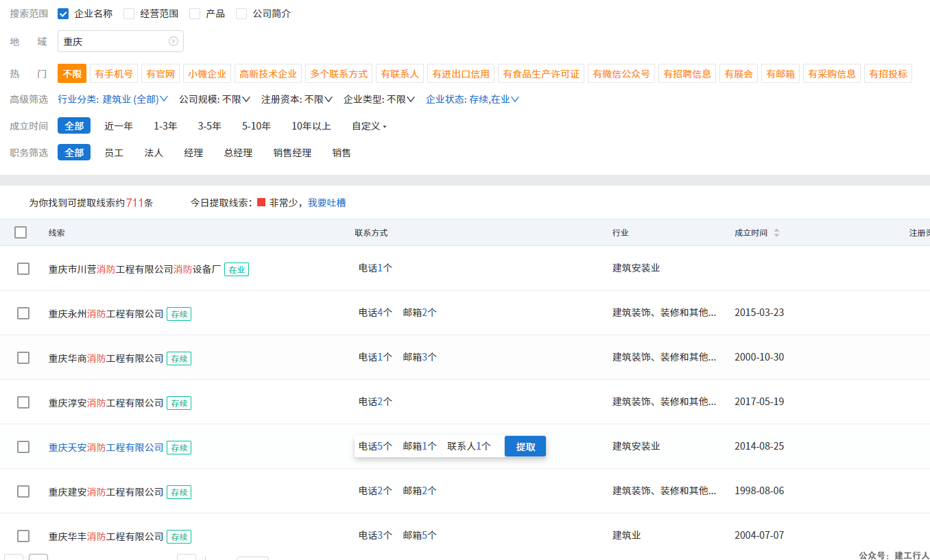Viewport: 930px width, 560px height.
Task: Check the 公司简介 search scope checkbox
Action: (x=241, y=14)
